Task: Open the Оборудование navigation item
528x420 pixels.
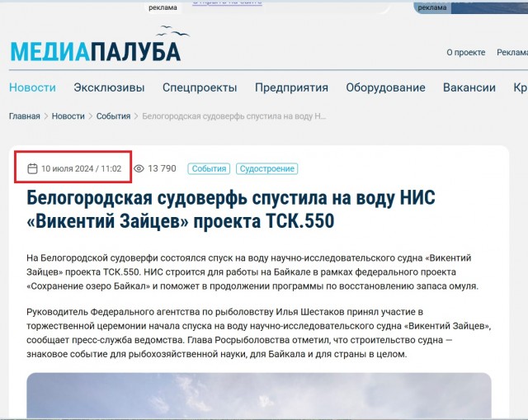Action: [385, 87]
